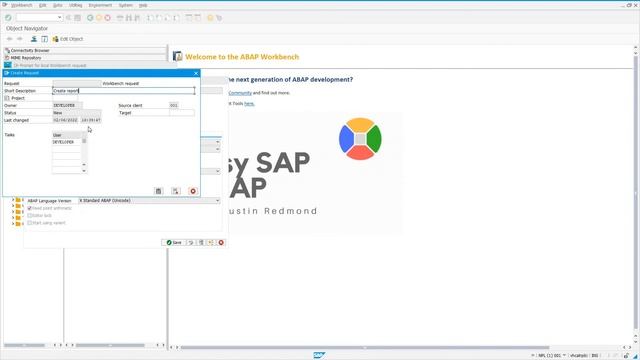Click the Owner field showing DEVELOPER
The height and width of the screenshot is (360, 640).
click(67, 105)
